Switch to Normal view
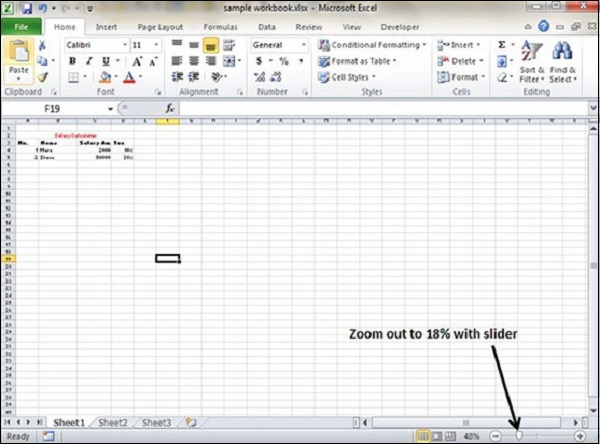 pos(423,436)
